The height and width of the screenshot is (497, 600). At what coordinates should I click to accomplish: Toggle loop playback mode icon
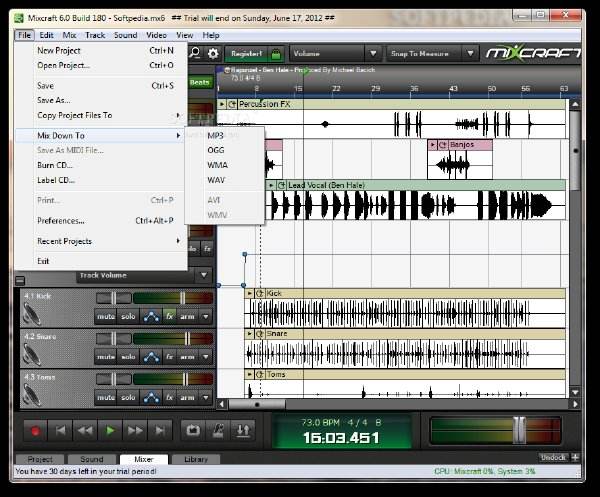pos(193,431)
